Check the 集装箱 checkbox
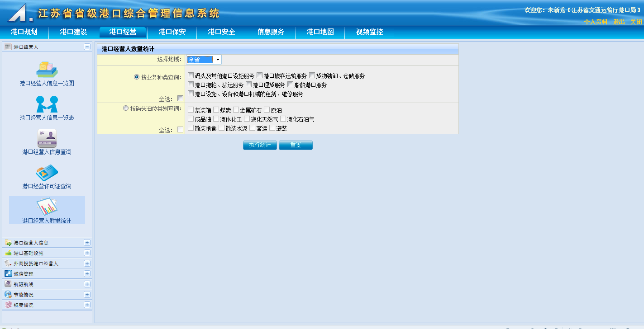 pos(191,110)
